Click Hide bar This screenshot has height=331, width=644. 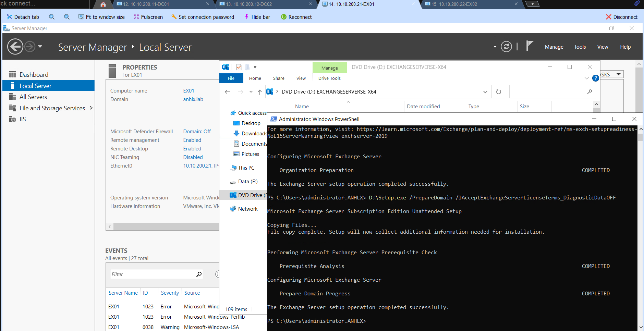coord(257,17)
